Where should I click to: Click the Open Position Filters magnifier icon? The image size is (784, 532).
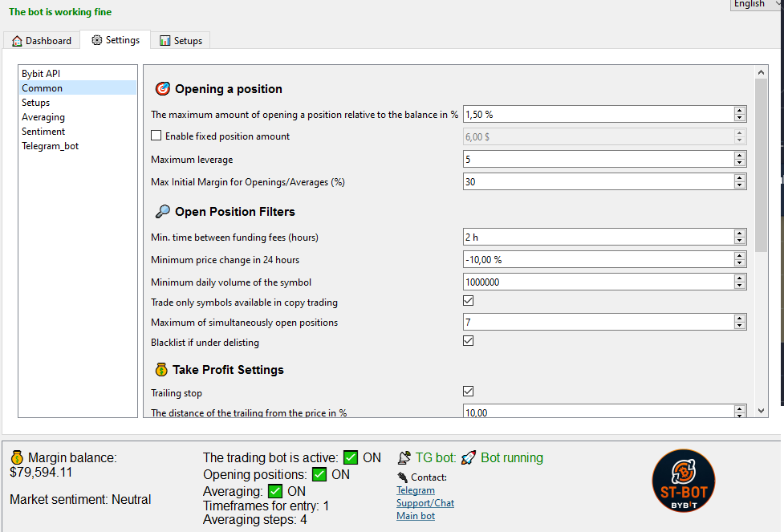coord(163,212)
